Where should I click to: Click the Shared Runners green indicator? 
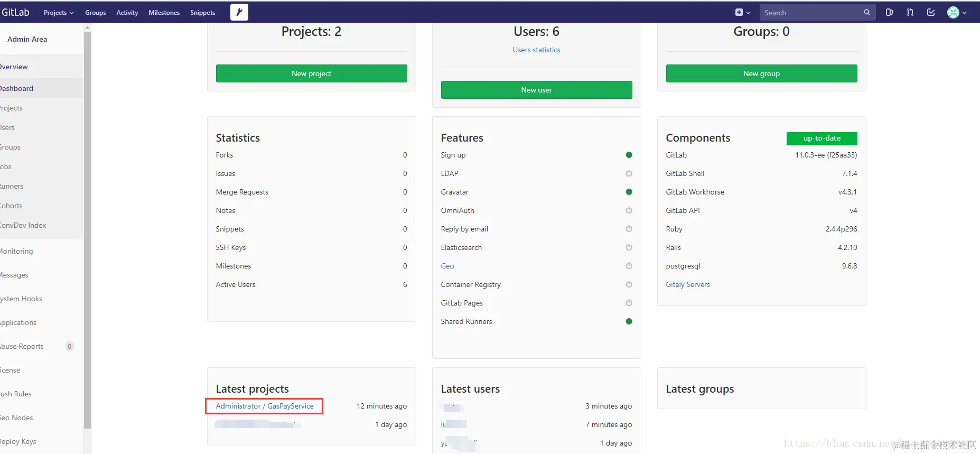tap(629, 321)
